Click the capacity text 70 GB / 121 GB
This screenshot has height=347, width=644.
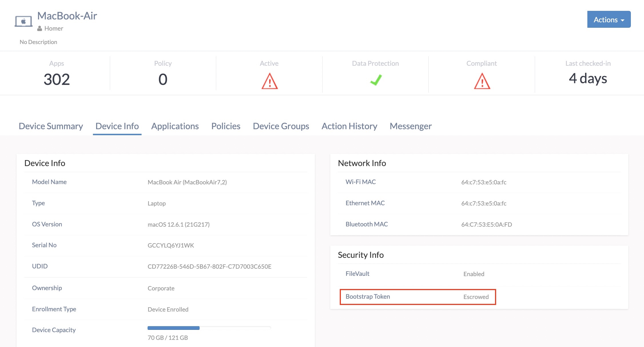[x=168, y=338]
